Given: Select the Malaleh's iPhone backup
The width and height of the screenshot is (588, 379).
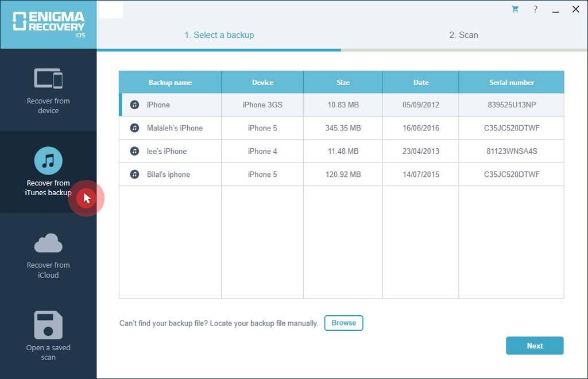Looking at the screenshot, I should tap(341, 128).
